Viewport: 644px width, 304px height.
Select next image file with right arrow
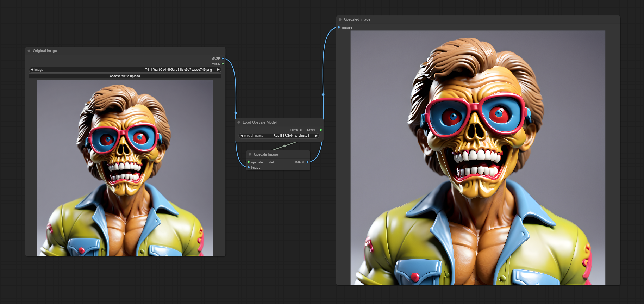[218, 70]
